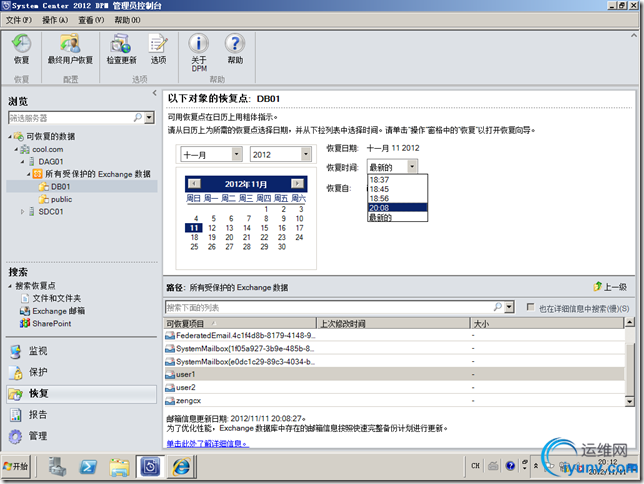
Task: Select the FederatedEmail mailbox item
Action: (x=394, y=335)
